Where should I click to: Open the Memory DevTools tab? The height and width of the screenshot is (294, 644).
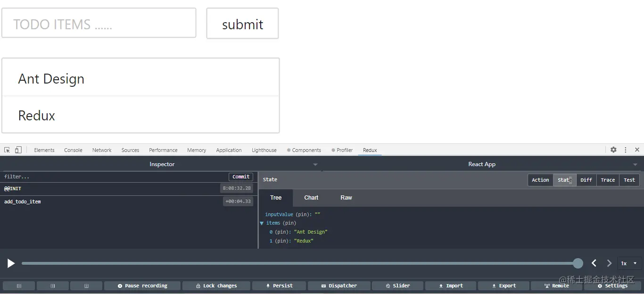(x=197, y=150)
